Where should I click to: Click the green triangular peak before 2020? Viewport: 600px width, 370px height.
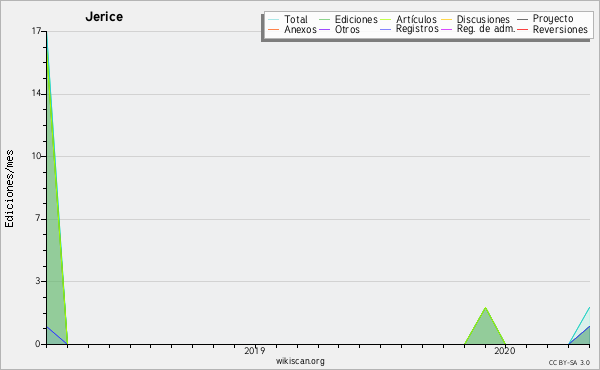[485, 329]
